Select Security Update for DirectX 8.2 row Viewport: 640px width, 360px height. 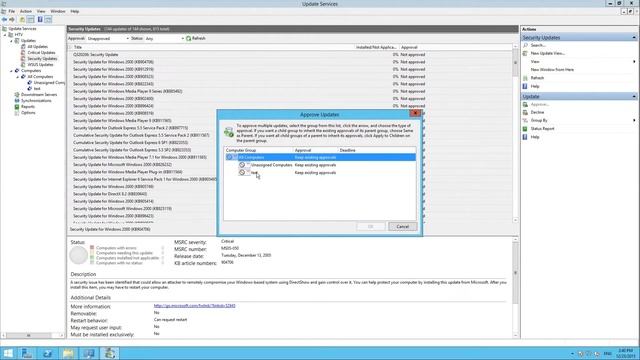click(x=143, y=194)
